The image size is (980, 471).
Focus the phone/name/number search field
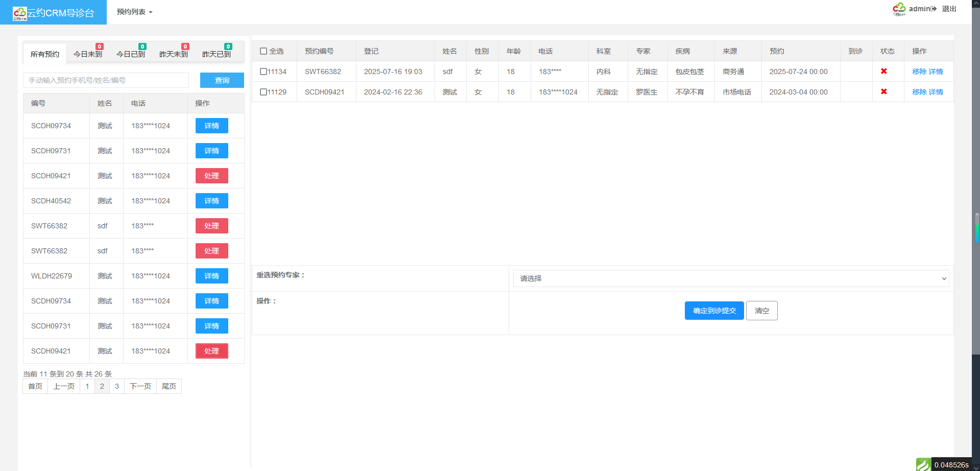106,80
